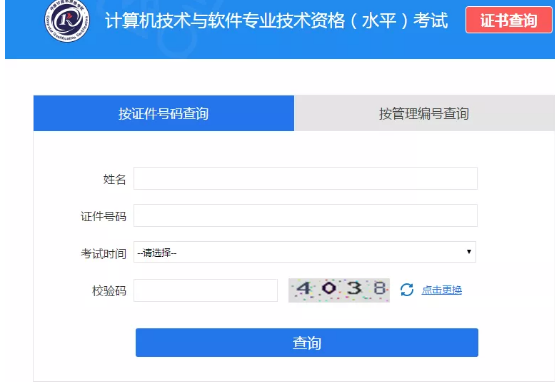This screenshot has height=382, width=555.
Task: Click the captcha refresh arrows icon
Action: point(407,290)
